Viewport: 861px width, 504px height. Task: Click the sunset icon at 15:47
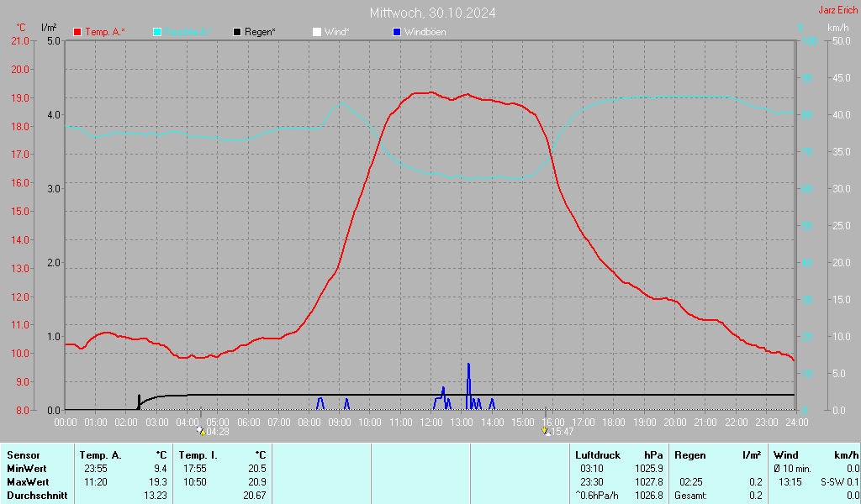click(547, 431)
